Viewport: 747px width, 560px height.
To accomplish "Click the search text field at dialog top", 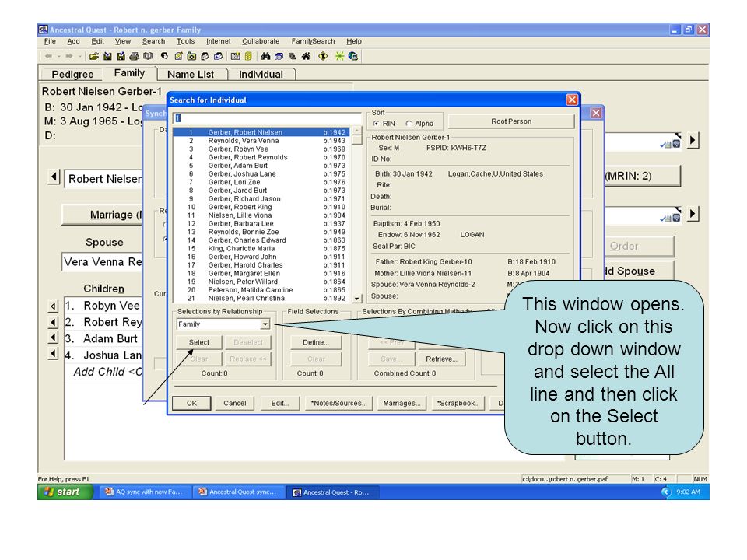I will tap(268, 117).
